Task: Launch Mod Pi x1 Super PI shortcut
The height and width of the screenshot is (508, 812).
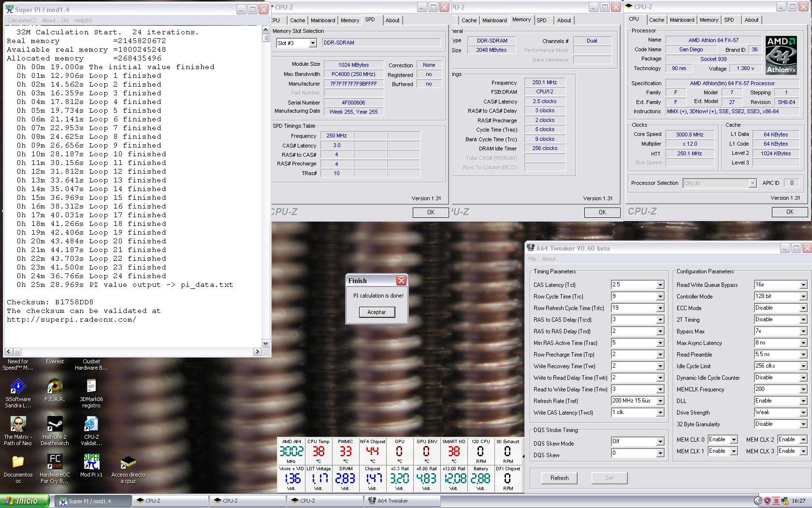Action: pos(91,462)
